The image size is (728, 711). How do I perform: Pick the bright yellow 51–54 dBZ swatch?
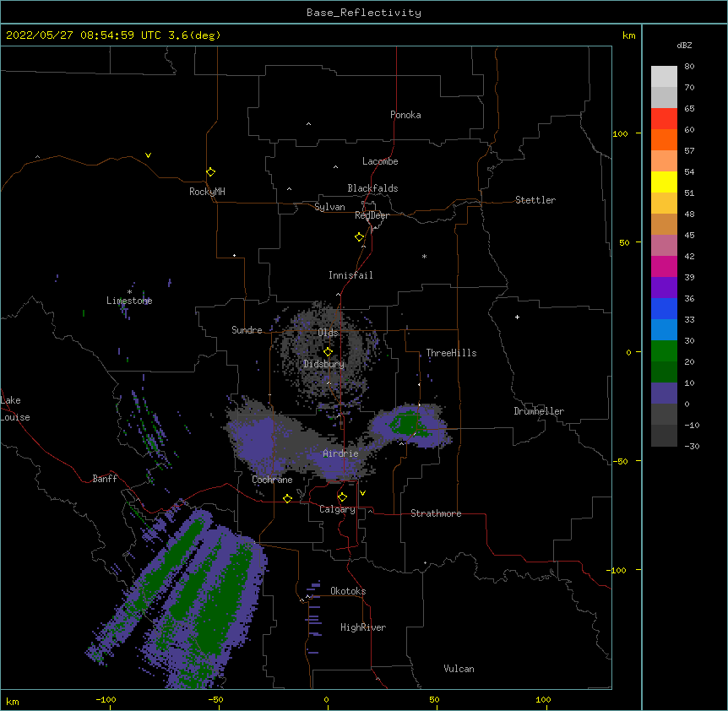pos(664,182)
